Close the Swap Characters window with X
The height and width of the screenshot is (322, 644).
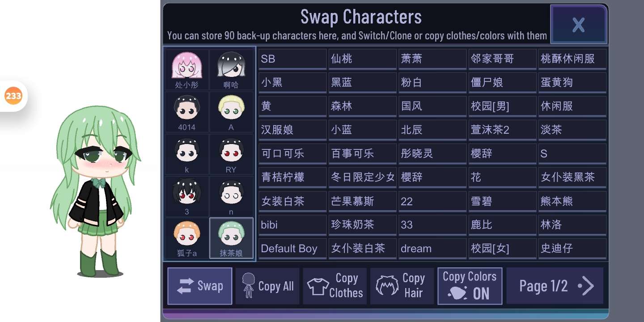coord(579,25)
